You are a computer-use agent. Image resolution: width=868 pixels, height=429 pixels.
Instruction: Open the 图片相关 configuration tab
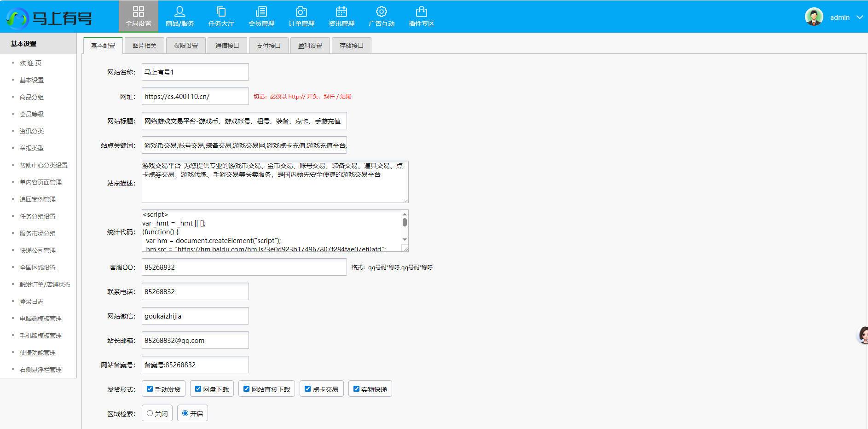pyautogui.click(x=144, y=45)
